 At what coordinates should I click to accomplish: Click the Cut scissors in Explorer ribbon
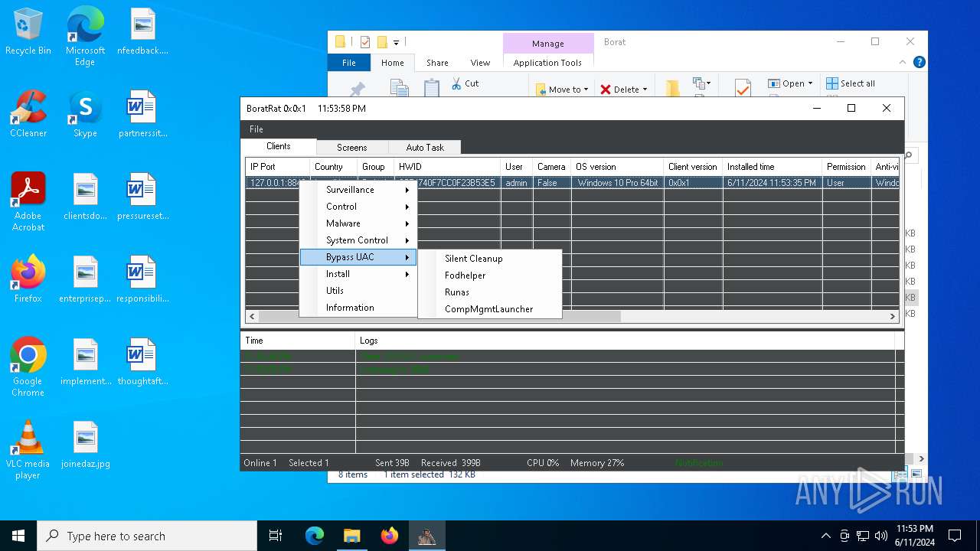[465, 83]
